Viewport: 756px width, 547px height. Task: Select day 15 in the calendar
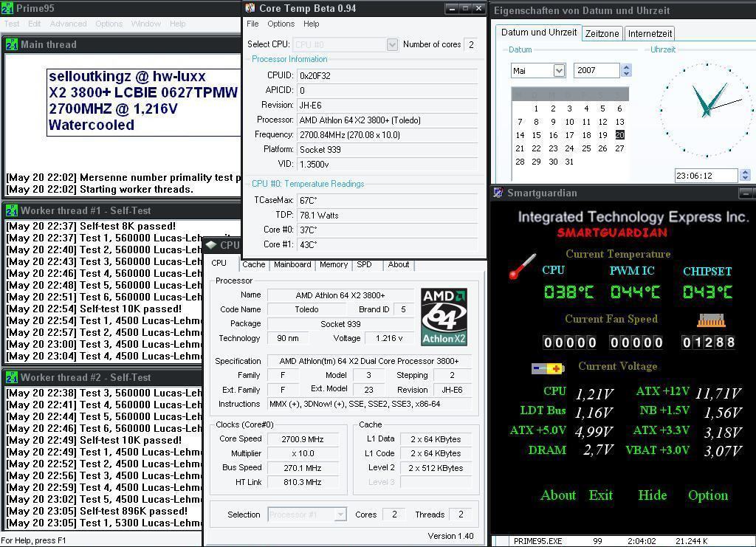536,135
